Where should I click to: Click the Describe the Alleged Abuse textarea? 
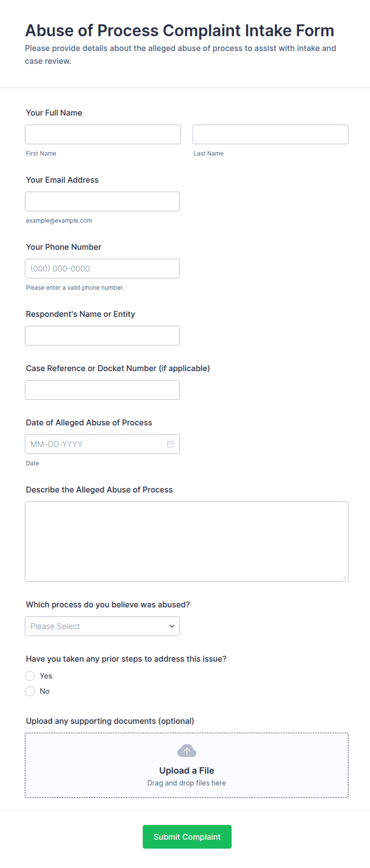click(x=187, y=541)
